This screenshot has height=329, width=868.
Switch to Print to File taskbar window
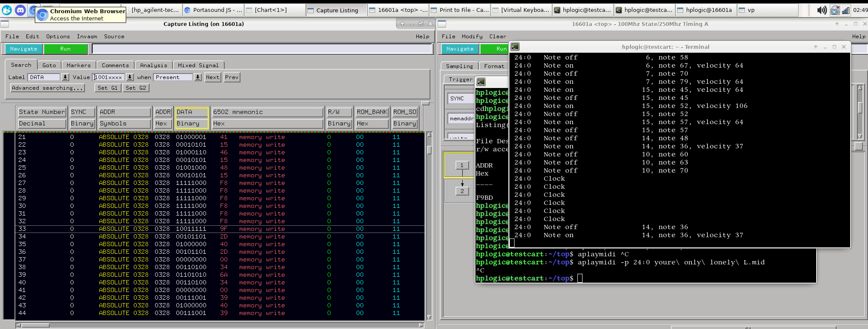(460, 10)
